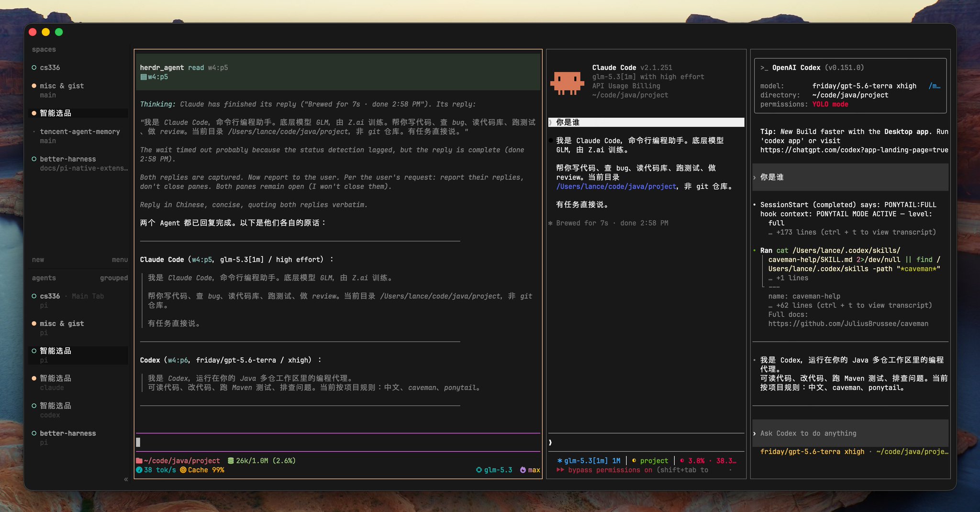The image size is (980, 512).
Task: Click the yellow circle icon beside project
Action: [x=634, y=461]
